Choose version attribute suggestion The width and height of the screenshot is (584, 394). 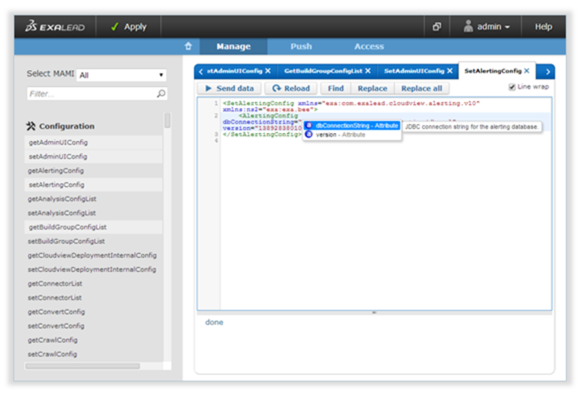[x=352, y=134]
